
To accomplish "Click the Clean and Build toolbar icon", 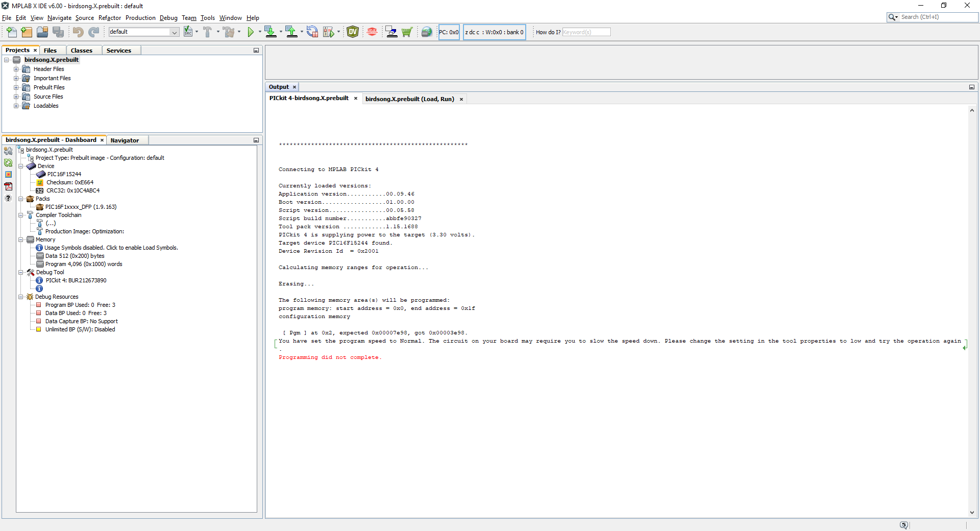I will [229, 32].
